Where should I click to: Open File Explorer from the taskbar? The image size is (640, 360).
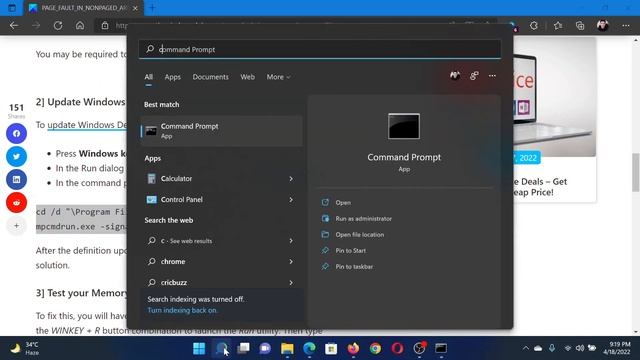click(287, 348)
